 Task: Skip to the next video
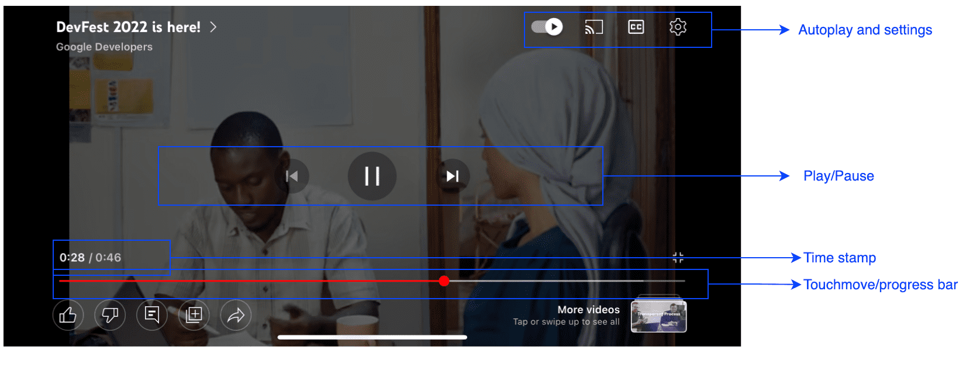click(453, 176)
